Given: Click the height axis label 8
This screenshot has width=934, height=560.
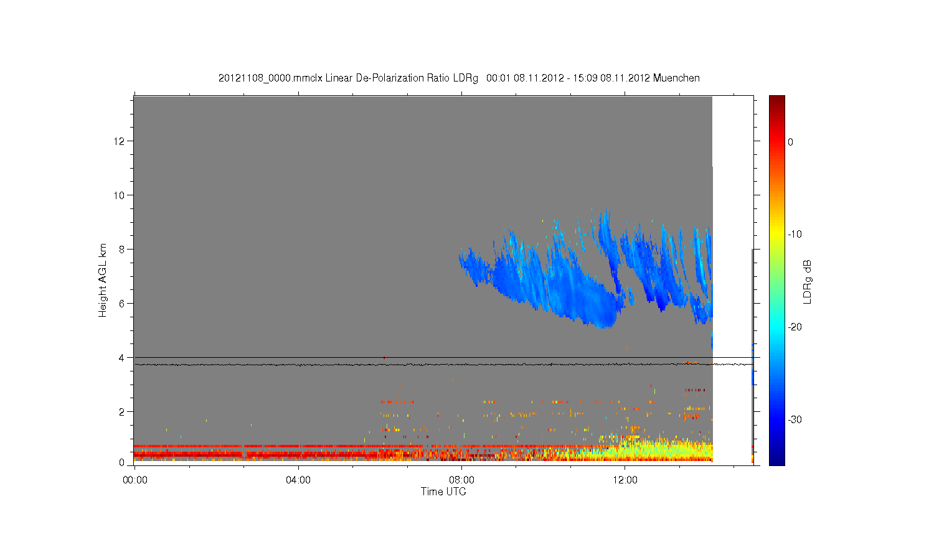Looking at the screenshot, I should [122, 250].
